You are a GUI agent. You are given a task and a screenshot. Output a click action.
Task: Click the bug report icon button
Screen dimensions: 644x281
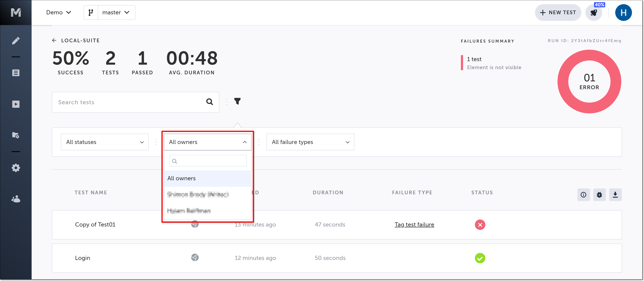click(x=599, y=195)
